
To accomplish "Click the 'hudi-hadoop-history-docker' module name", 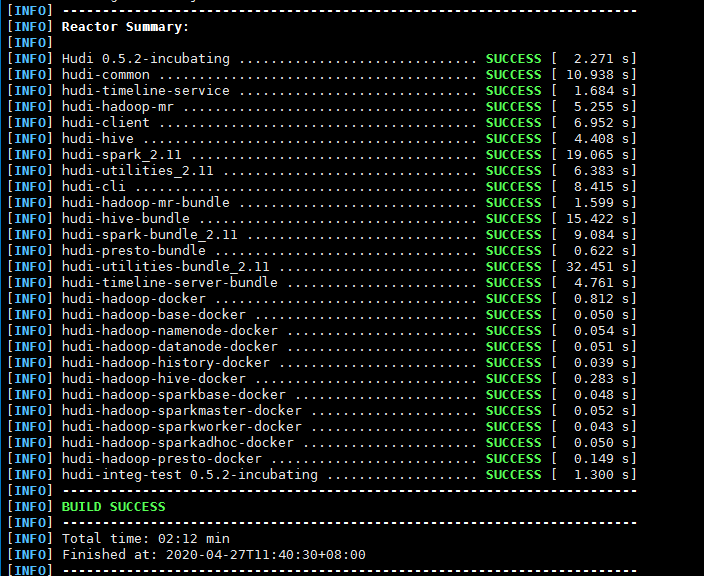I will click(x=166, y=363).
